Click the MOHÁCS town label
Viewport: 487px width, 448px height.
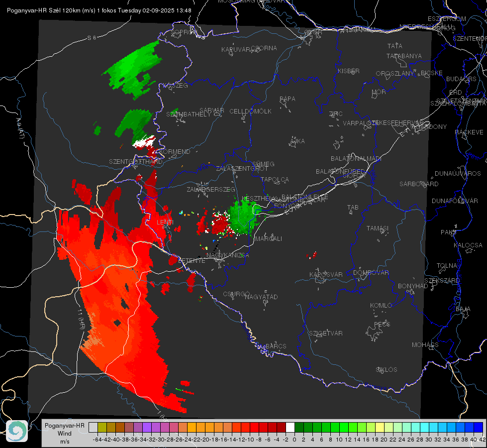coord(425,345)
